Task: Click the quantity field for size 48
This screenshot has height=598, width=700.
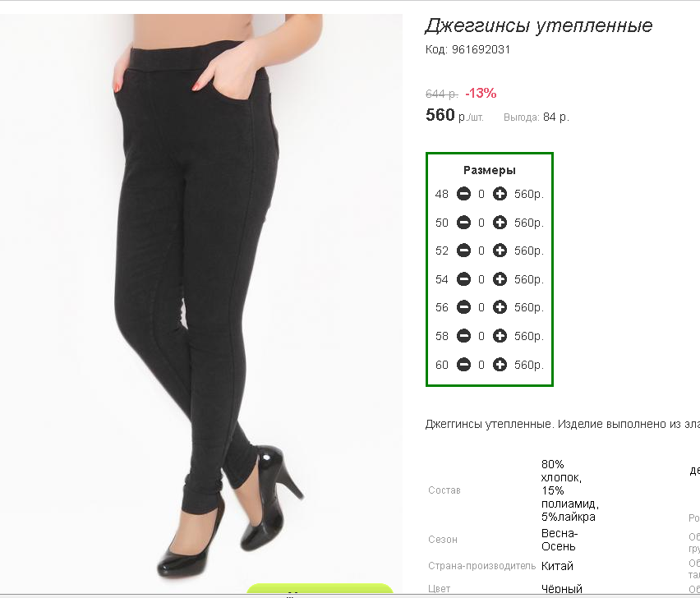Action: [x=481, y=194]
